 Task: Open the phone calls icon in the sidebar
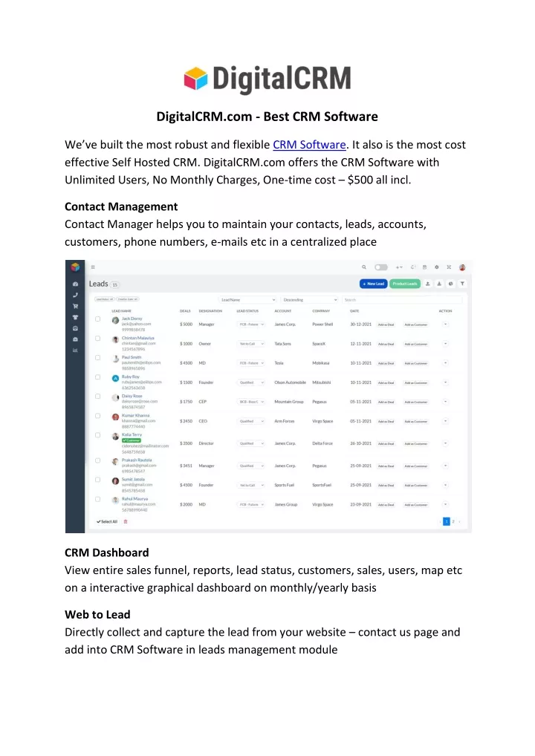pos(75,295)
